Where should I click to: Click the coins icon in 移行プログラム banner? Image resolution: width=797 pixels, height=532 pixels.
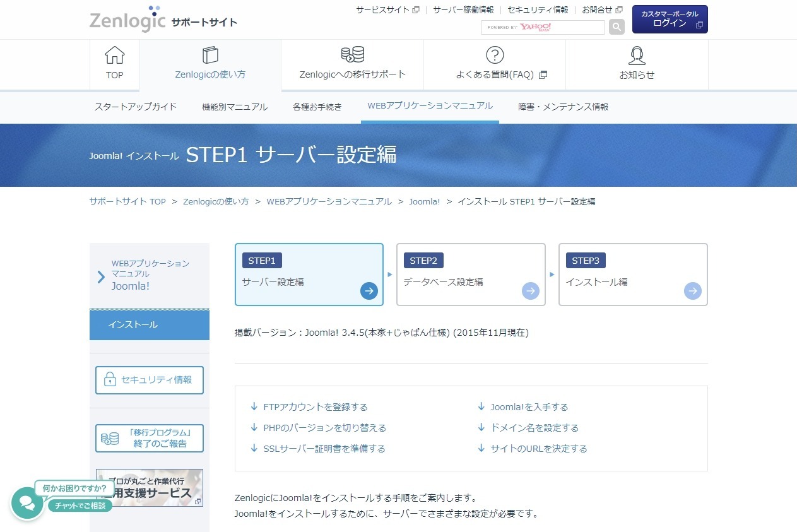click(x=110, y=438)
